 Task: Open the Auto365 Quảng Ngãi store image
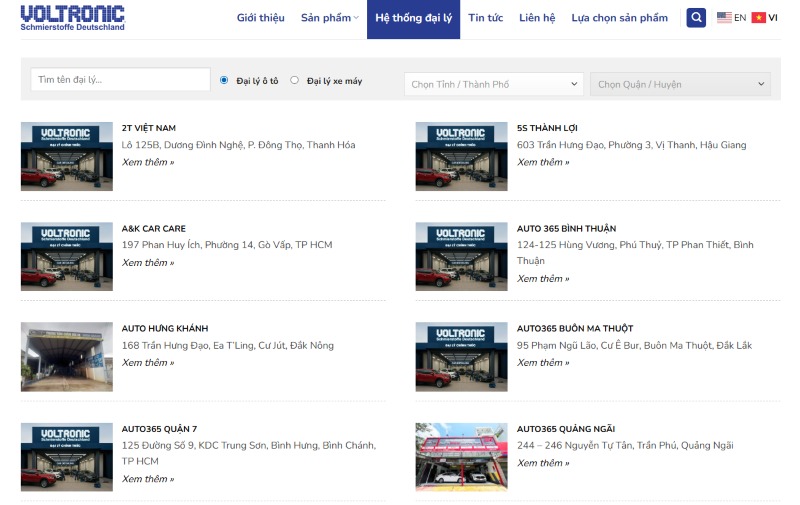coord(461,457)
